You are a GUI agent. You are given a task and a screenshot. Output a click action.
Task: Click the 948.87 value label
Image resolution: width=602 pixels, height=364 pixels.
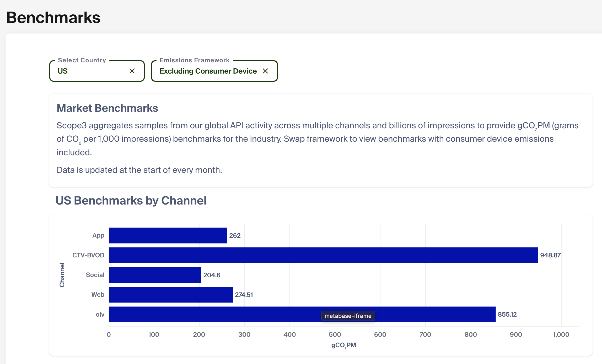click(550, 255)
